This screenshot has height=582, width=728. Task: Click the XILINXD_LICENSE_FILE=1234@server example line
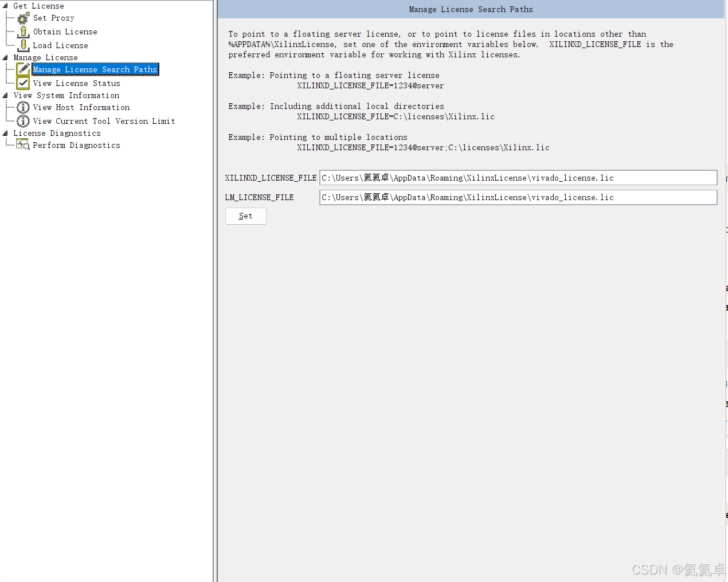[370, 86]
